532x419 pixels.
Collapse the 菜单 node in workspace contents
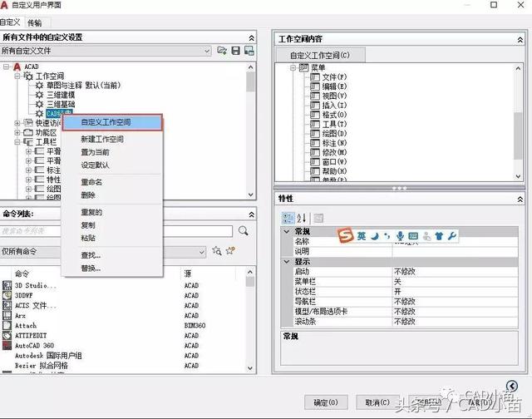click(x=293, y=68)
